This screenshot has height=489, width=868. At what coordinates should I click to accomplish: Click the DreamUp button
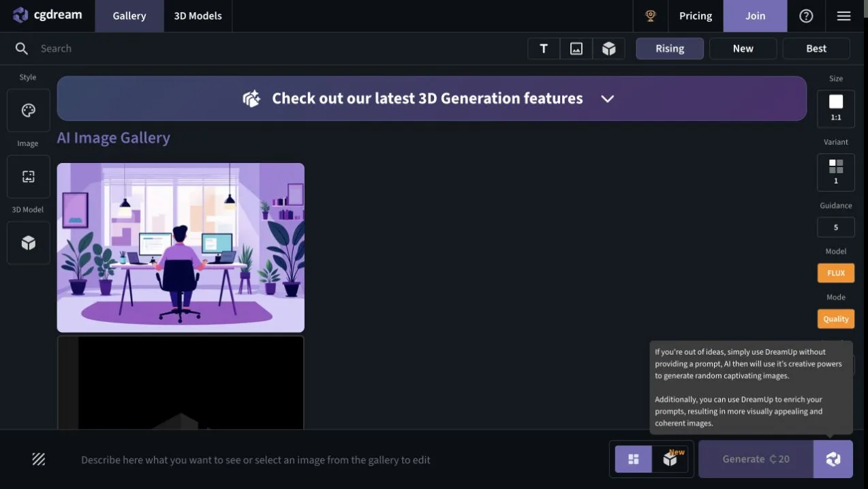[833, 459]
